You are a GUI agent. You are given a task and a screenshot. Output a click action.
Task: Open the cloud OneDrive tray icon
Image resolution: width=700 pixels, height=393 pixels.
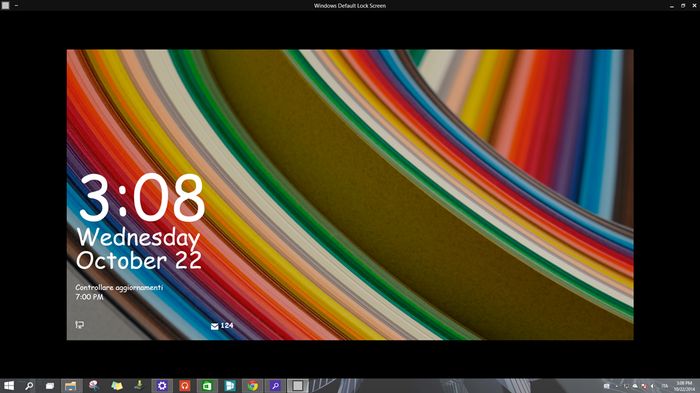pyautogui.click(x=635, y=386)
